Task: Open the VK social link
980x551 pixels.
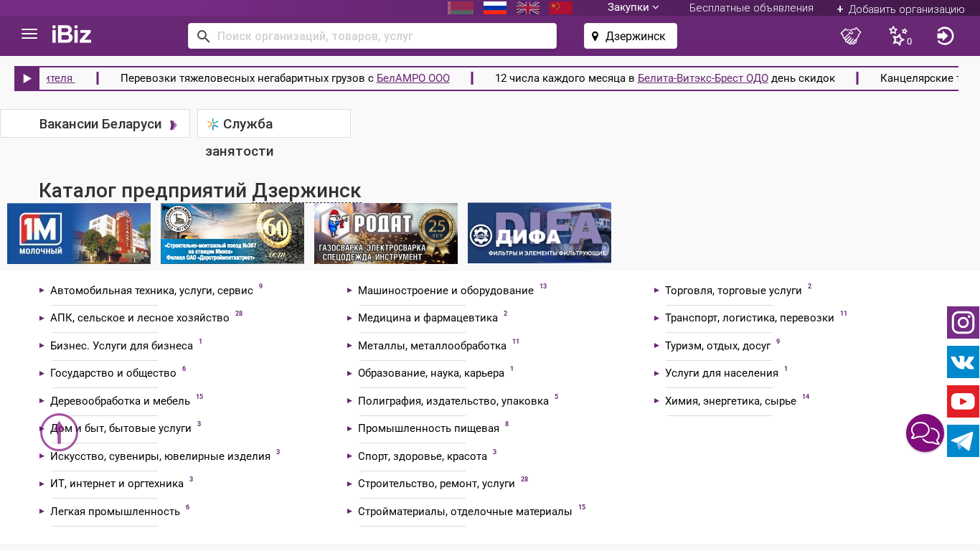Action: [x=963, y=362]
